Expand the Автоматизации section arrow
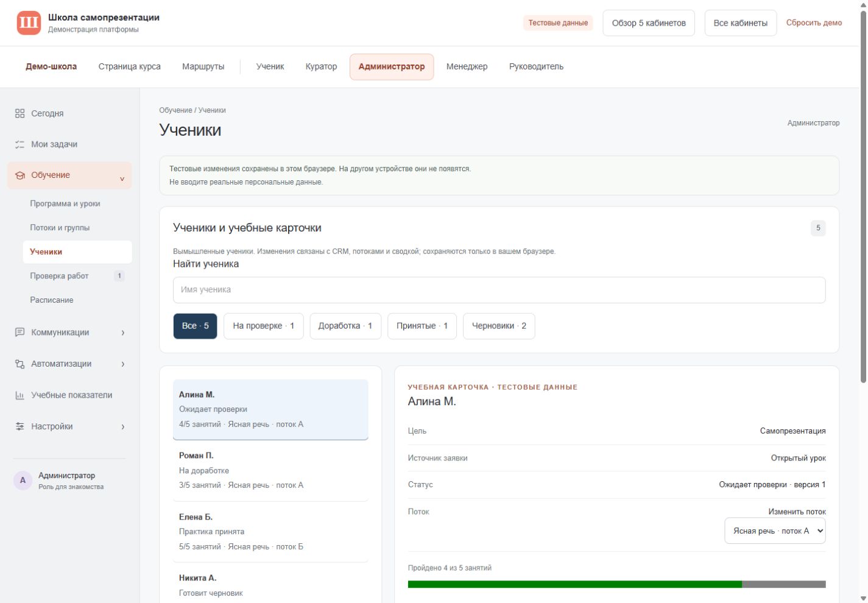Viewport: 868px width, 603px height. tap(123, 364)
